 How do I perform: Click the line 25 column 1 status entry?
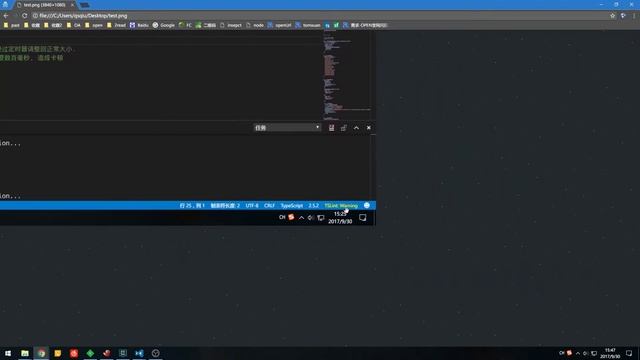pos(192,206)
